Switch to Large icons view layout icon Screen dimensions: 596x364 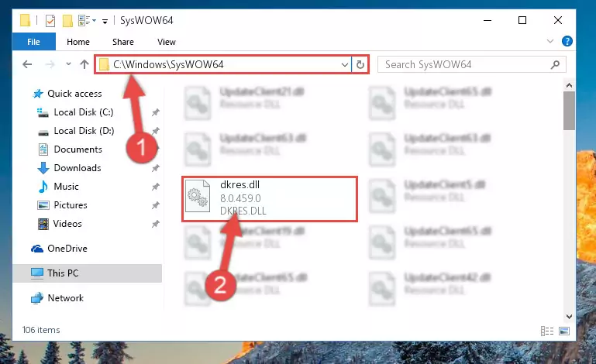pos(564,331)
